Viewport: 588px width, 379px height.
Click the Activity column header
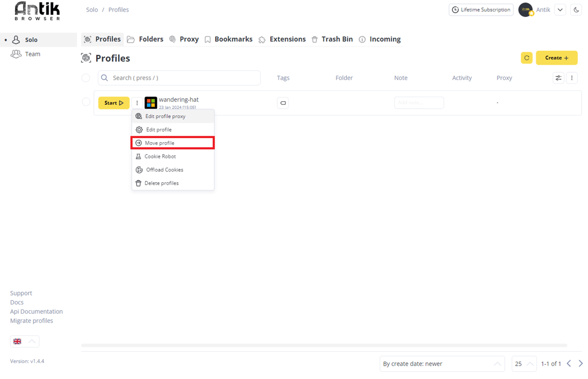click(462, 78)
